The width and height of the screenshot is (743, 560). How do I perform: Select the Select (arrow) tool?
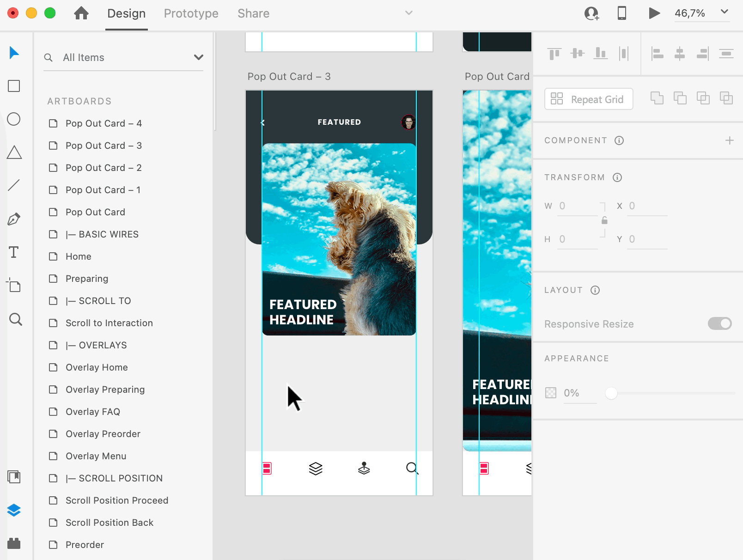[x=14, y=53]
